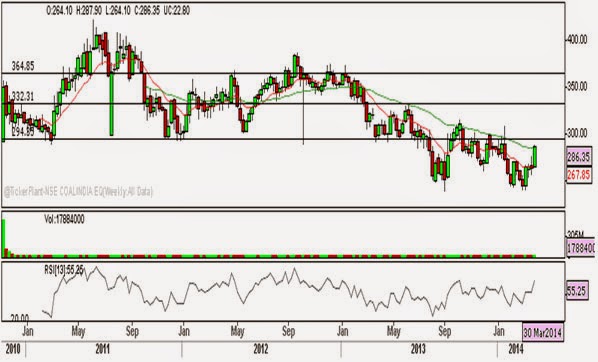The width and height of the screenshot is (598, 362).
Task: Click the 2013 year label
Action: pos(418,349)
